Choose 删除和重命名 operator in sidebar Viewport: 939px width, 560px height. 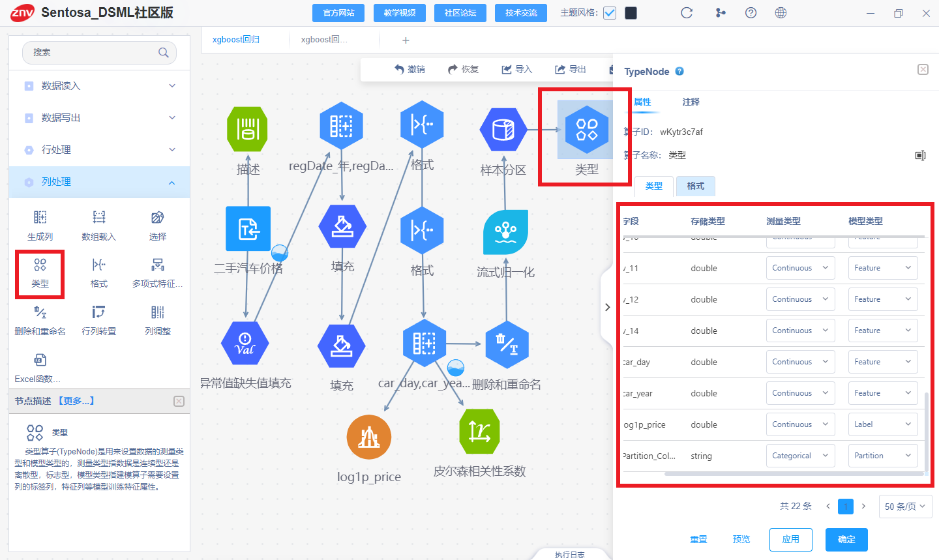[x=40, y=321]
